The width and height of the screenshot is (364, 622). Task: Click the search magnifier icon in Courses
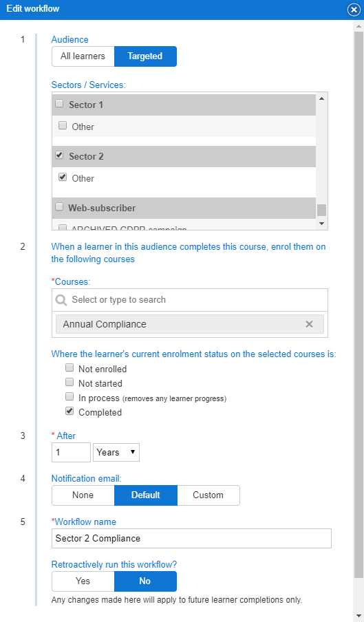coord(61,300)
